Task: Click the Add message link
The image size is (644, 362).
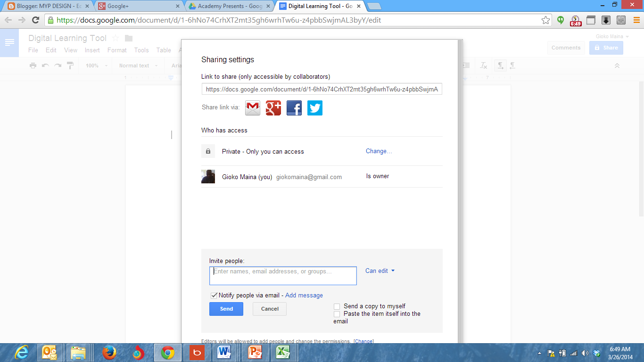Action: [x=304, y=296]
